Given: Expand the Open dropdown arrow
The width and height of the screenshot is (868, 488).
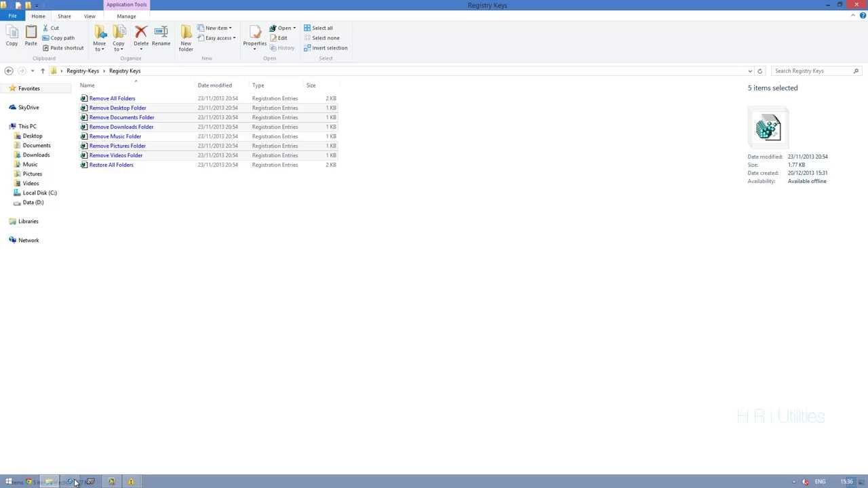Looking at the screenshot, I should coord(294,28).
